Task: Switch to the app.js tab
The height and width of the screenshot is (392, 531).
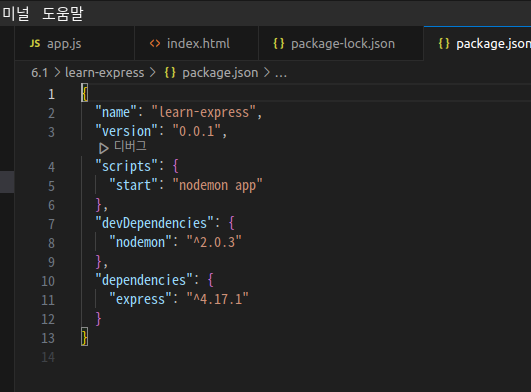Action: pyautogui.click(x=75, y=44)
